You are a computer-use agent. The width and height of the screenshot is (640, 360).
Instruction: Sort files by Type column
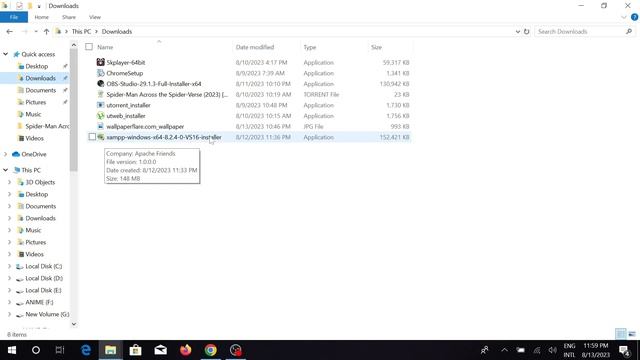tap(310, 47)
